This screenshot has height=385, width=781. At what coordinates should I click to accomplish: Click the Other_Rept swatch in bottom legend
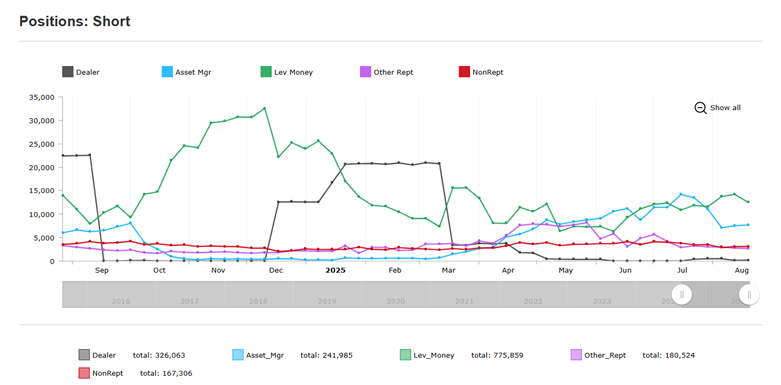[576, 355]
